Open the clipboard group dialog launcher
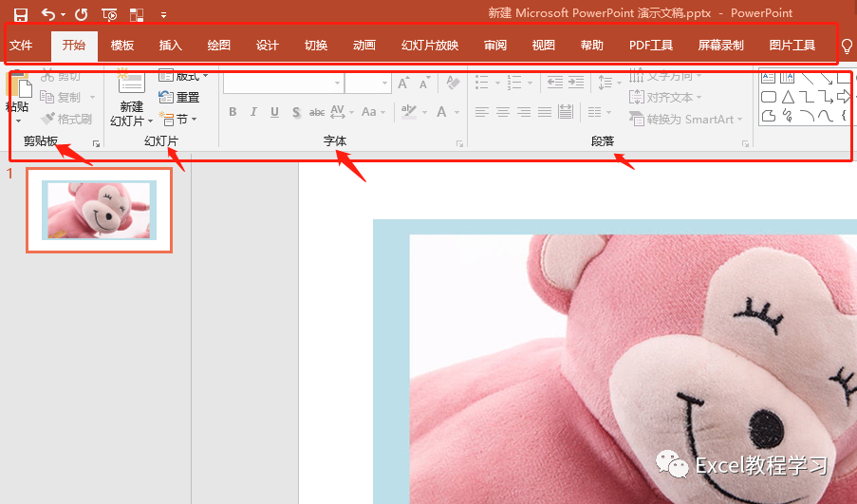Image resolution: width=857 pixels, height=504 pixels. point(96,143)
